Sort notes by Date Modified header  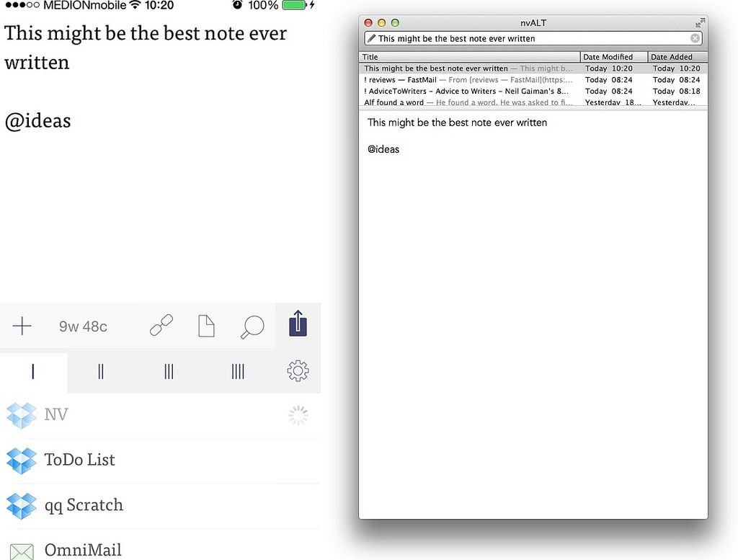613,57
